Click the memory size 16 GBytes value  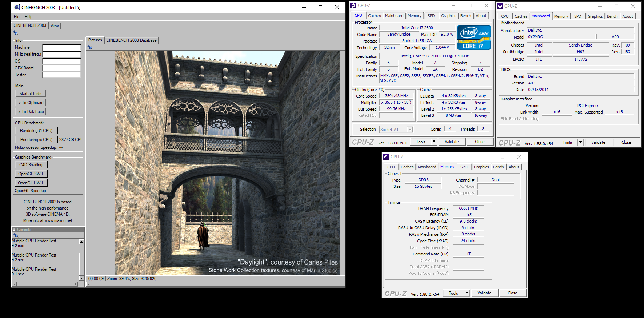(x=423, y=186)
